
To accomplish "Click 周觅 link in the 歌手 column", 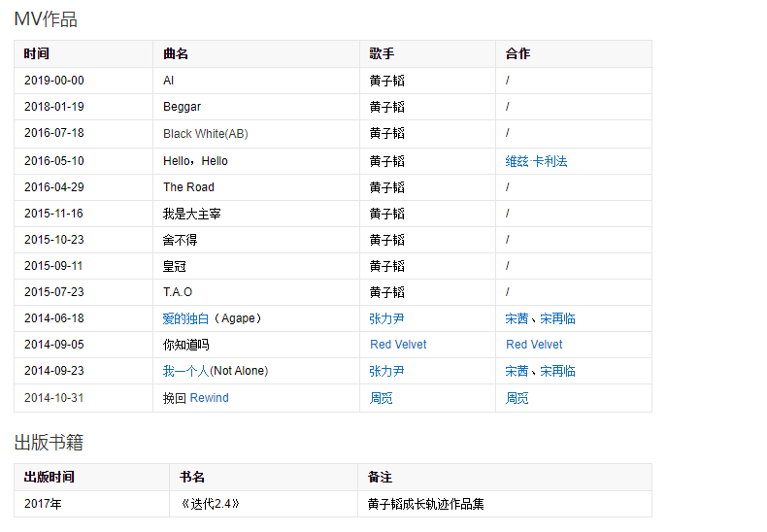I will 381,398.
